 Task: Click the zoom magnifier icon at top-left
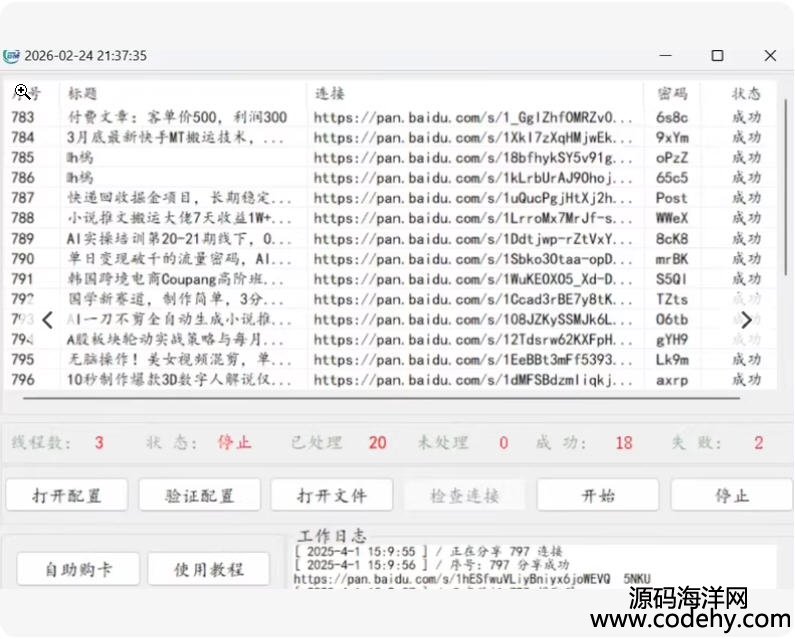(x=21, y=92)
